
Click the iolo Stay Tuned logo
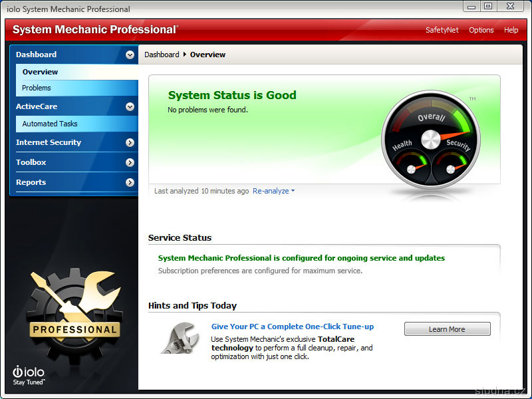point(29,376)
